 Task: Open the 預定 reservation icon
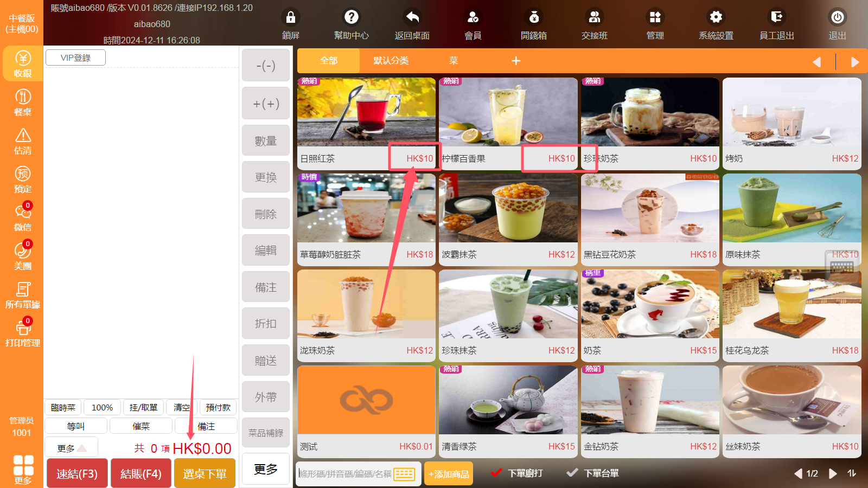pyautogui.click(x=22, y=179)
